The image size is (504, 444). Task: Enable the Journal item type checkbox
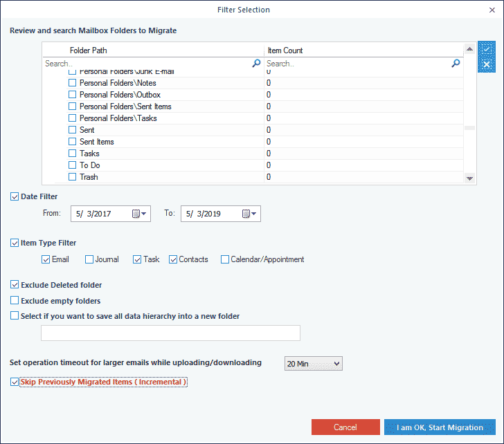pos(89,259)
